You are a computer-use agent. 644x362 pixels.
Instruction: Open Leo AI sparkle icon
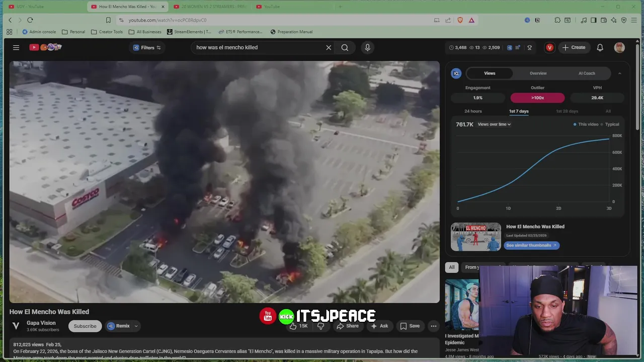614,20
